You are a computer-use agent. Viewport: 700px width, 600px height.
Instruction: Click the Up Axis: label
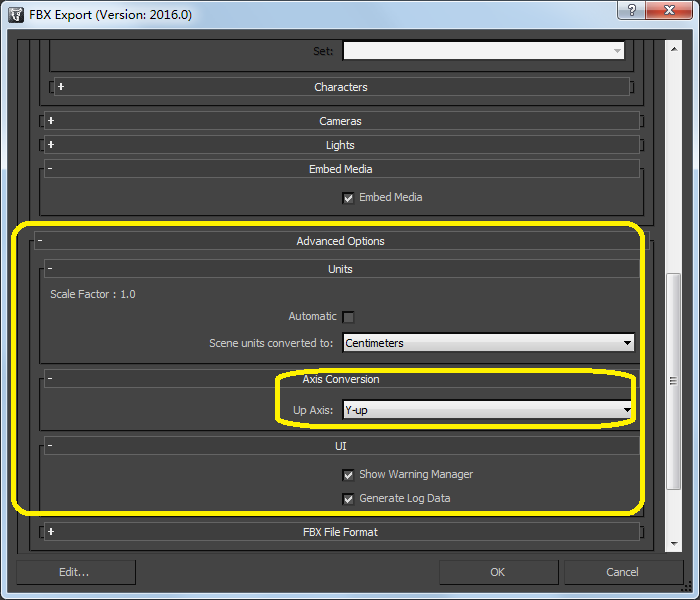pos(313,410)
